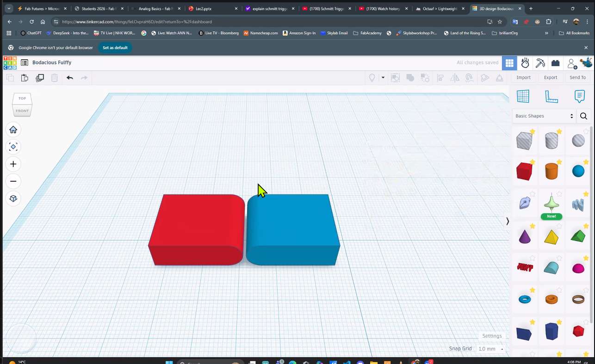
Task: Select the blue rounded box on workplane
Action: (x=292, y=230)
